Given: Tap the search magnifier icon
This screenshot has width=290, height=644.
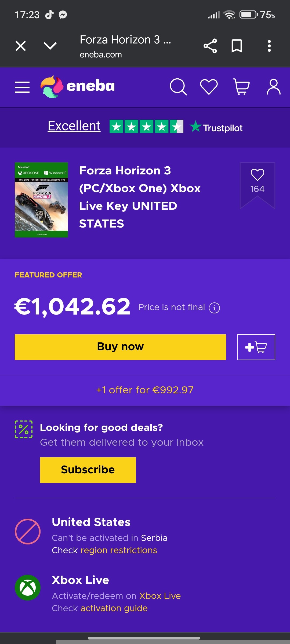Looking at the screenshot, I should [178, 87].
